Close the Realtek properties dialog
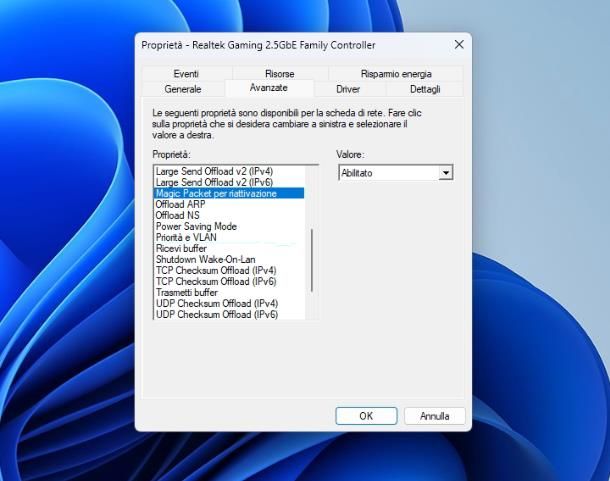The image size is (610, 481). [x=459, y=44]
